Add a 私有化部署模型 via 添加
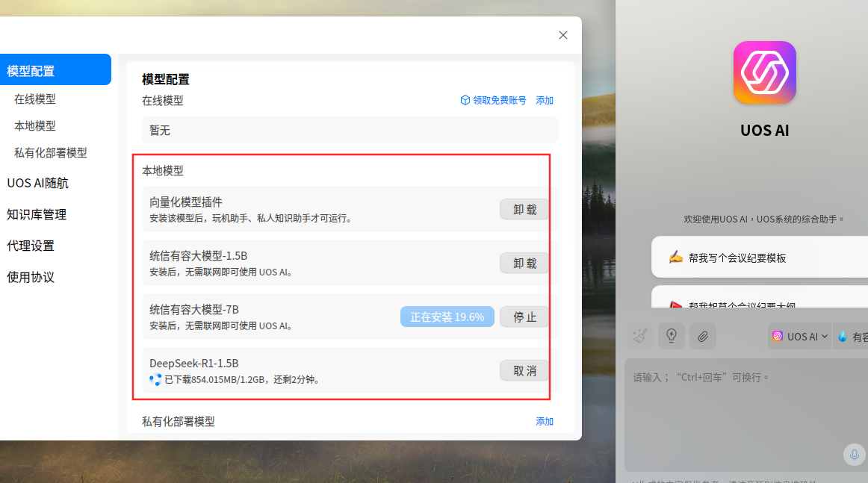This screenshot has width=868, height=483. (x=544, y=422)
